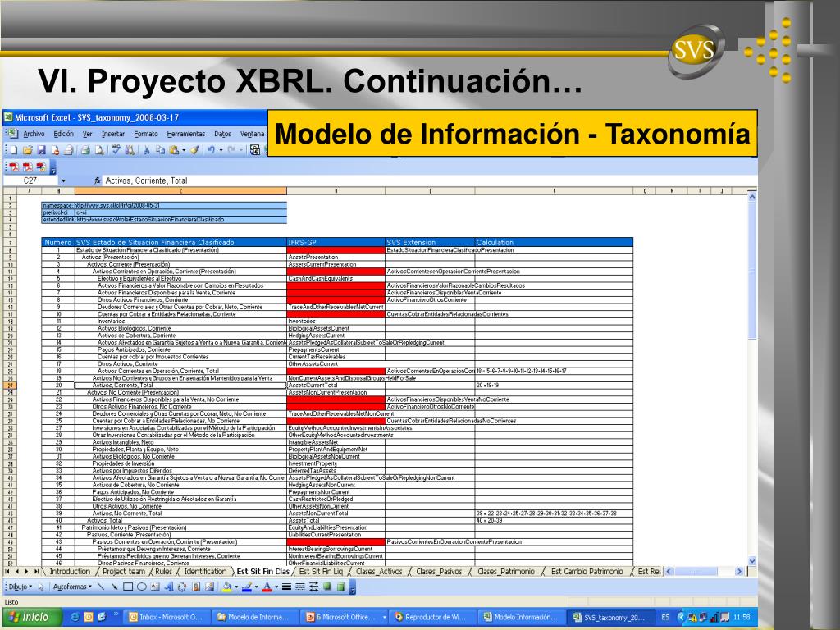Click the Shadow Style green box icon
This screenshot has width=840, height=630.
coord(326,586)
